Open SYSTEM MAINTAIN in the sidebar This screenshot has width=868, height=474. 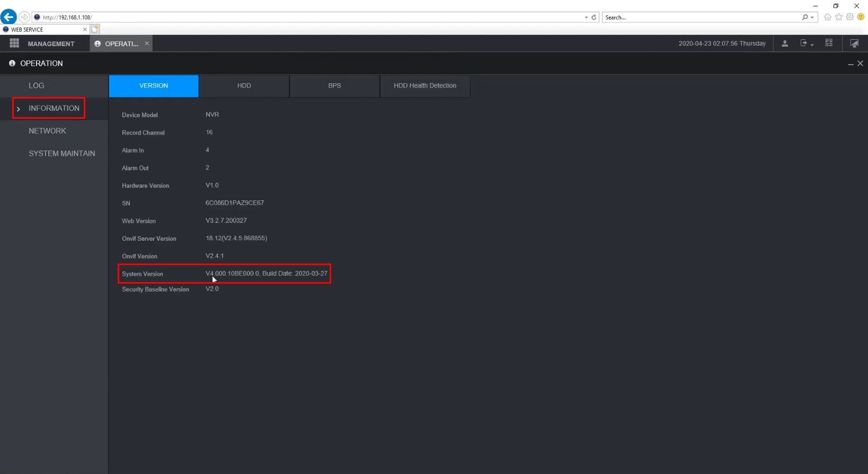[62, 154]
